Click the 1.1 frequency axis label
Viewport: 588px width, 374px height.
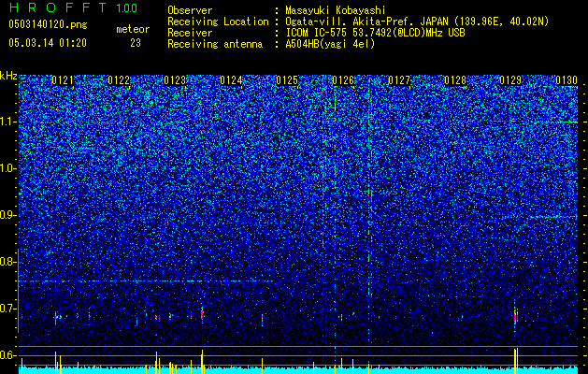click(7, 122)
